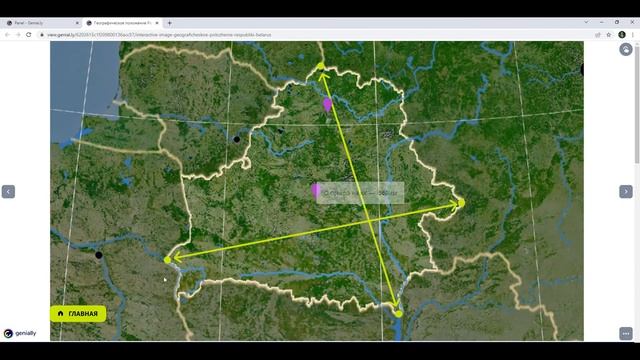Select the Географическое положение browser tab
Viewport: 640px width, 360px height.
tap(122, 23)
